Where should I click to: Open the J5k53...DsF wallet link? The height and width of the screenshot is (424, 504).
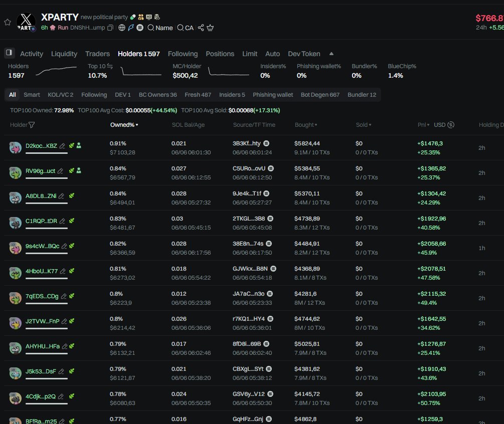pyautogui.click(x=41, y=371)
